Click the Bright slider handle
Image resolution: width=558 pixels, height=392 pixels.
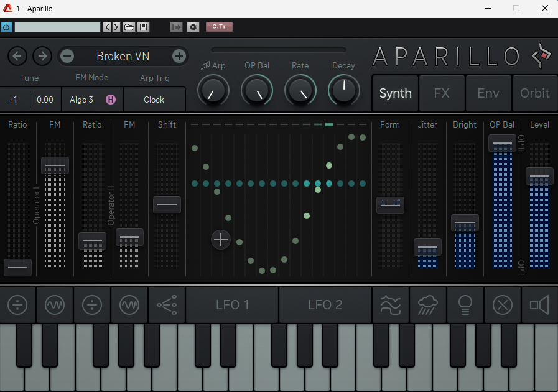click(x=465, y=223)
